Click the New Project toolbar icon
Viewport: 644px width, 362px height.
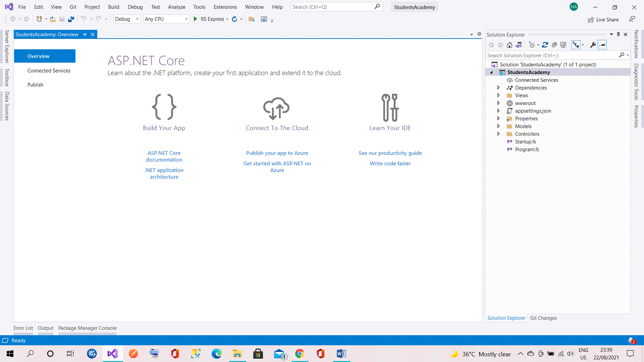coord(39,19)
